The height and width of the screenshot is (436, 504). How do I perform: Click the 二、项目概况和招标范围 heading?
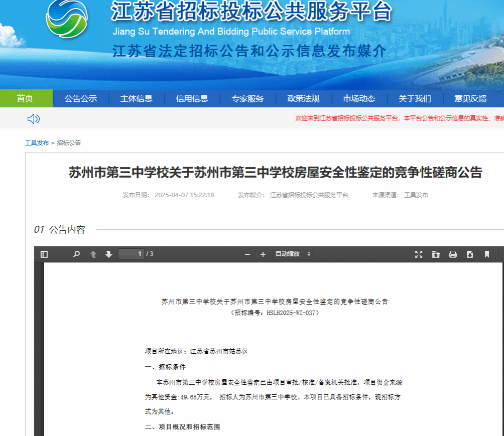click(183, 426)
